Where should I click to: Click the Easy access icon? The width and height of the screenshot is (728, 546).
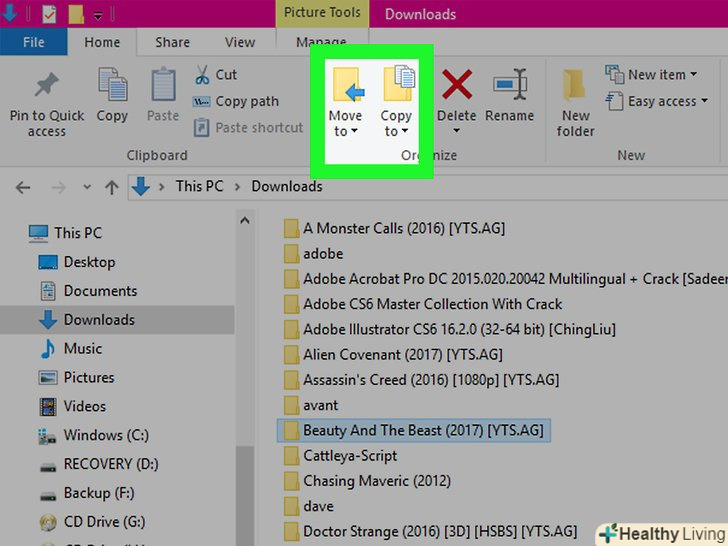[x=614, y=101]
